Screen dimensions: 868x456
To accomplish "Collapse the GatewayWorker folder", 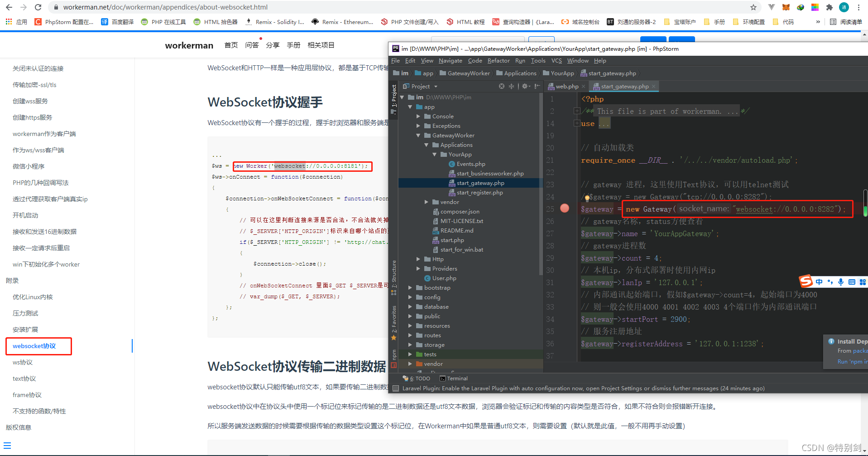I will (418, 136).
